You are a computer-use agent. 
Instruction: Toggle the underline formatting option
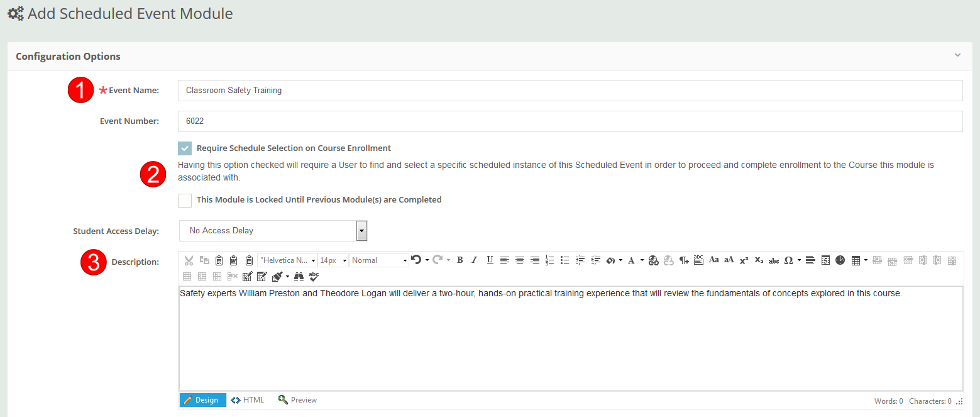490,260
